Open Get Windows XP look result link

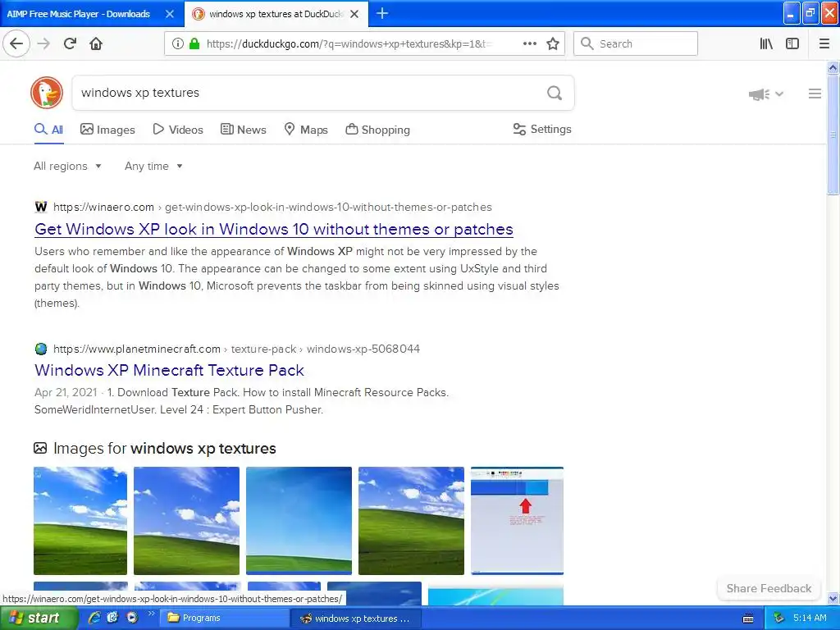tap(274, 229)
